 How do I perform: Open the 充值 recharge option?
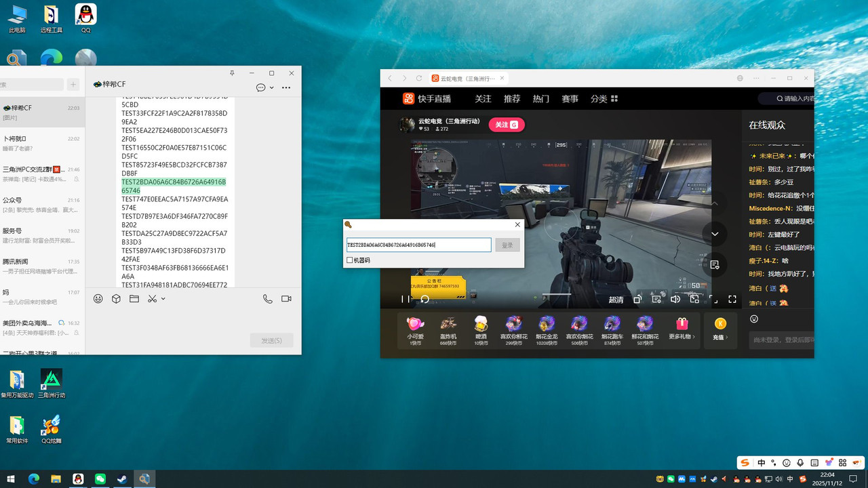pos(720,330)
